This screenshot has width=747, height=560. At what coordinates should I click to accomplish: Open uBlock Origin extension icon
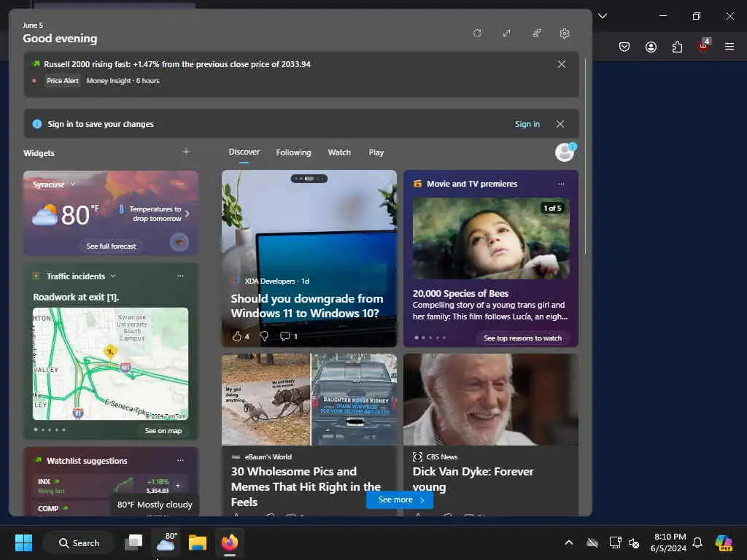[x=704, y=46]
